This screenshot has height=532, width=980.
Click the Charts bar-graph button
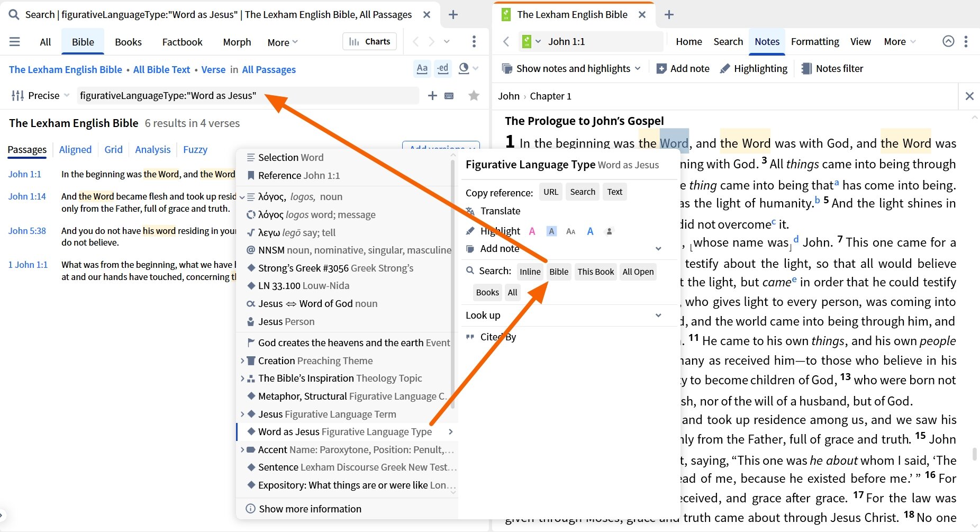pos(370,41)
